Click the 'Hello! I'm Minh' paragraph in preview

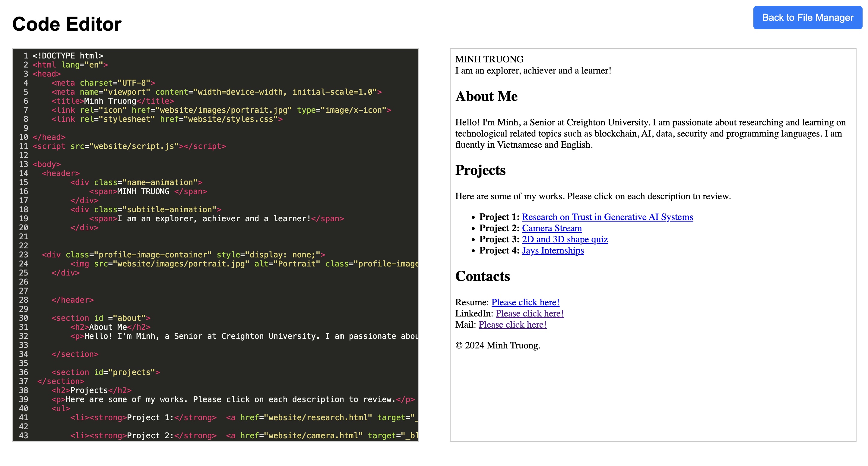coord(650,133)
